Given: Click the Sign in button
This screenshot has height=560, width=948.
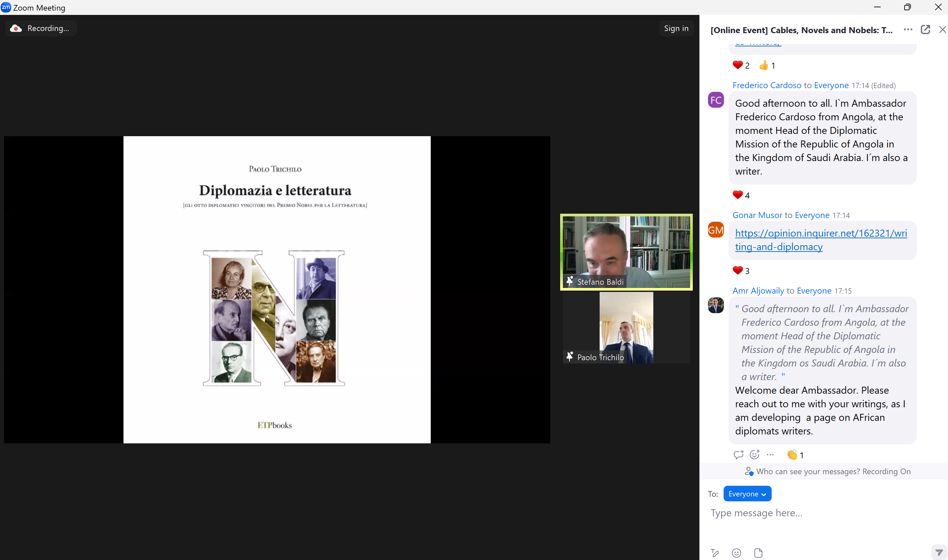Looking at the screenshot, I should tap(676, 28).
